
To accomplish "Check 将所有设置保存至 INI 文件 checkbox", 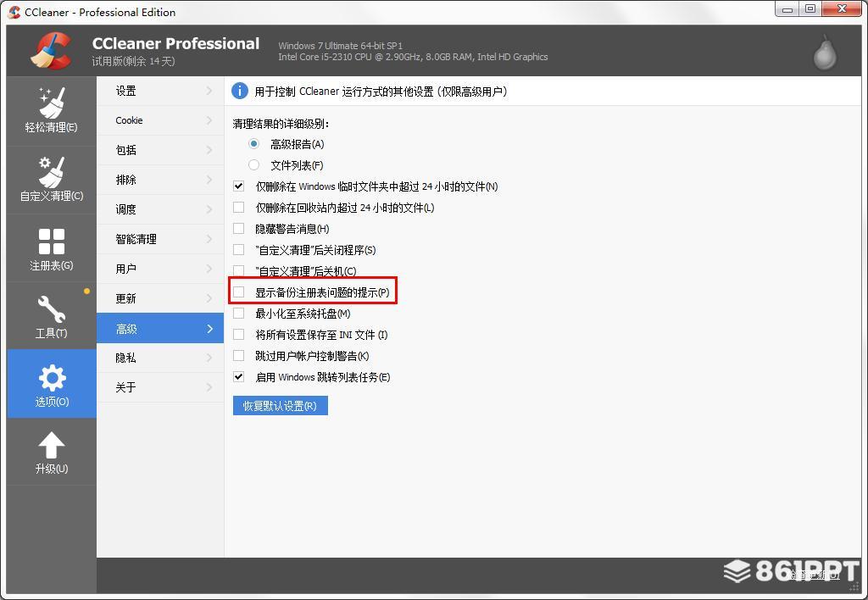I will click(238, 334).
